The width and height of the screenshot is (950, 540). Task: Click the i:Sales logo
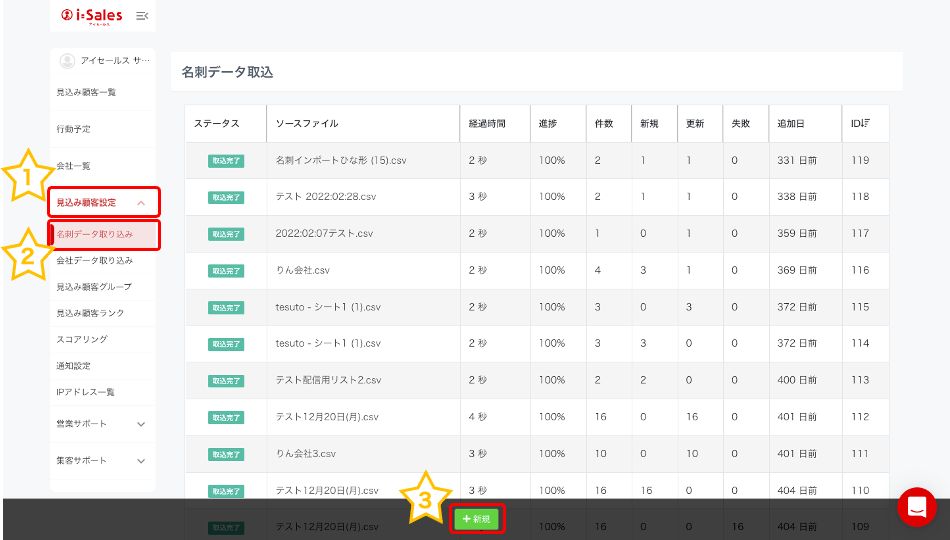pos(93,15)
